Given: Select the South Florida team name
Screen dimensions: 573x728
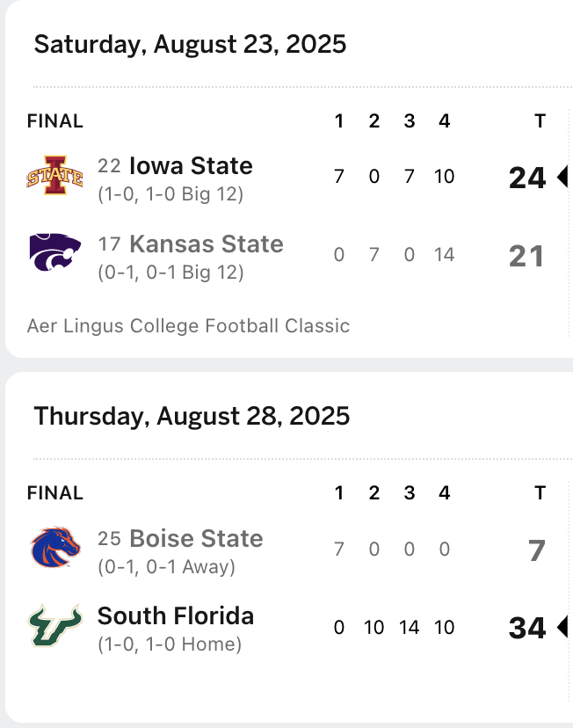Looking at the screenshot, I should tap(176, 615).
